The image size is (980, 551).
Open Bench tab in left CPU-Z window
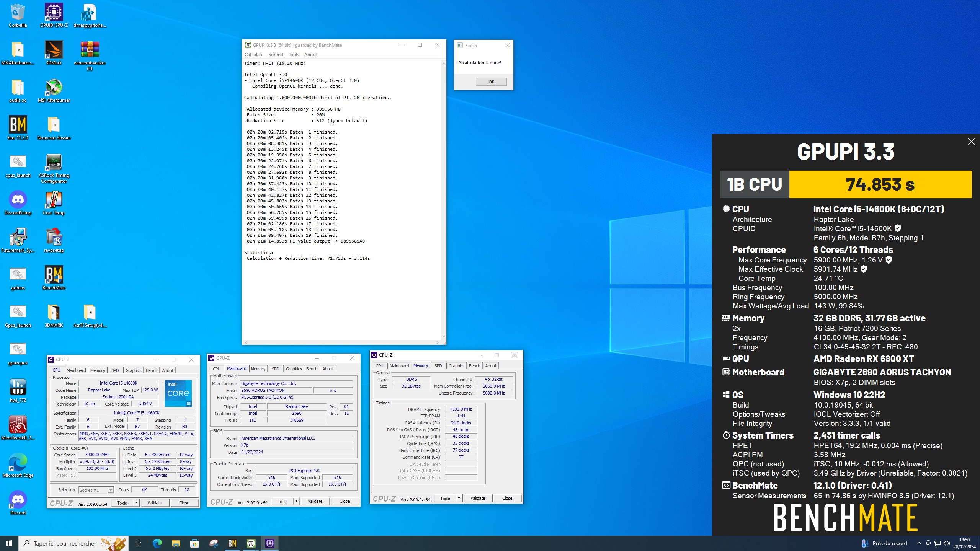151,370
